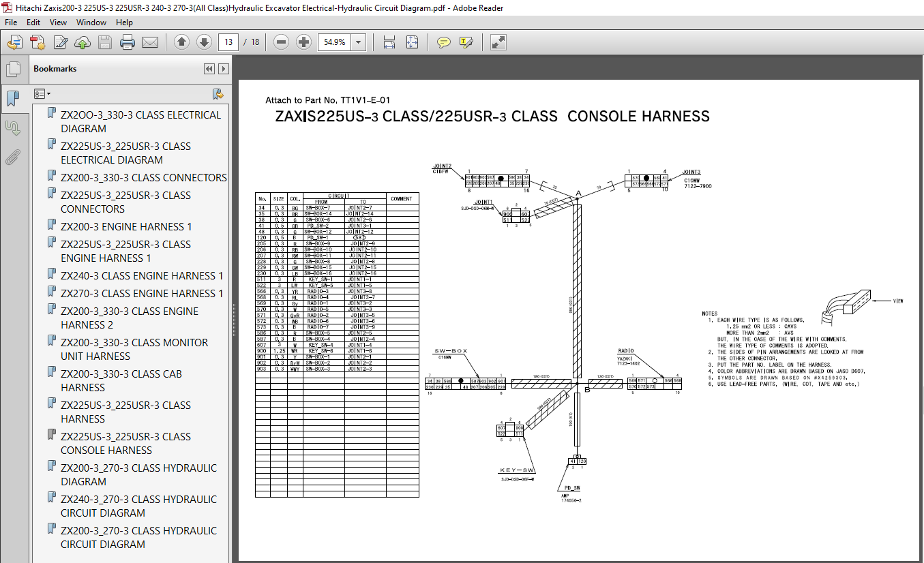Click the Fit one full page icon
The width and height of the screenshot is (924, 563).
[412, 42]
